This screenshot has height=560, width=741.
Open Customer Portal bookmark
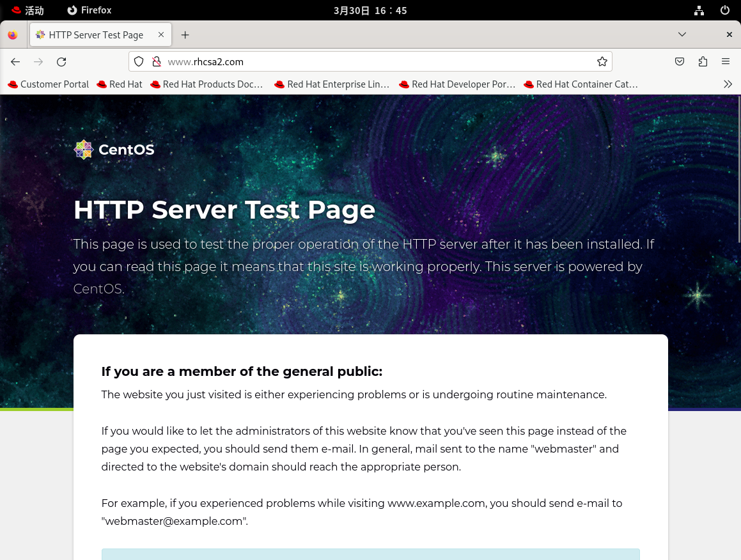pyautogui.click(x=49, y=84)
